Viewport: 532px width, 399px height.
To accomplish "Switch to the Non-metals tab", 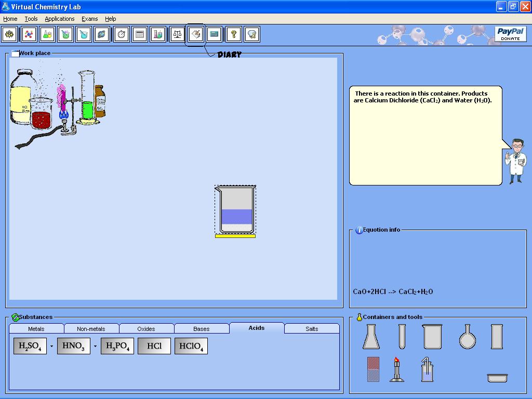I will coord(91,328).
